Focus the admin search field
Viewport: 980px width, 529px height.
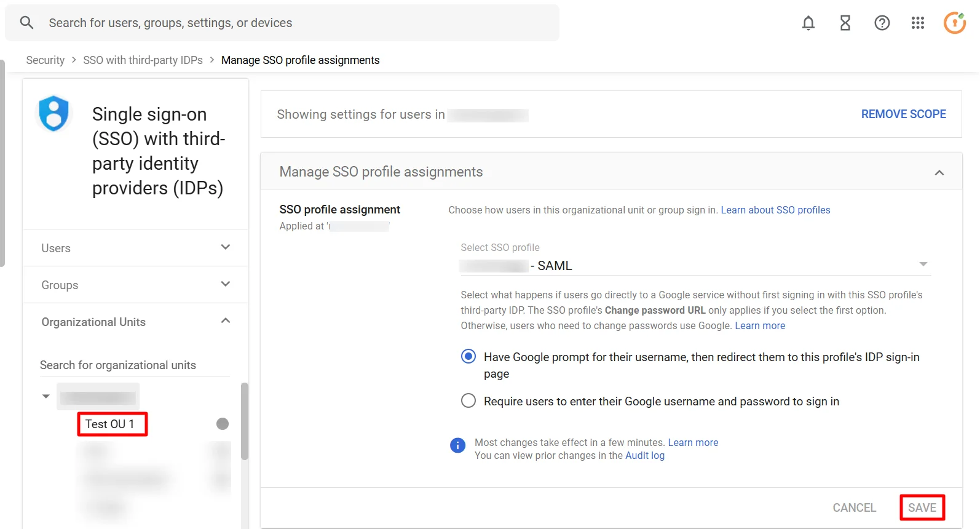[282, 23]
